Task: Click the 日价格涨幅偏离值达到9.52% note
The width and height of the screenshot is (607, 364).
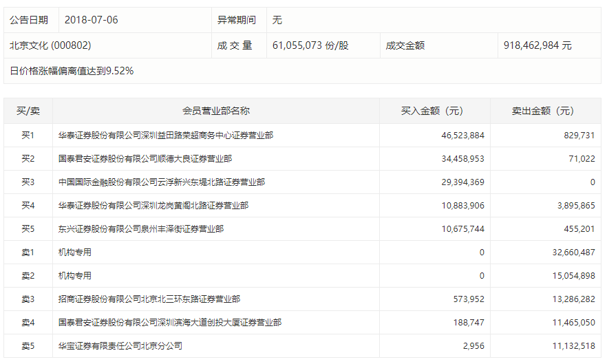Action: tap(72, 71)
